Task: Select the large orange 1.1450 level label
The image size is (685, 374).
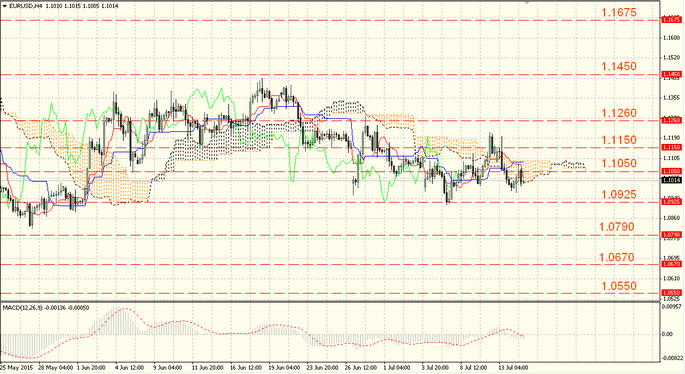Action: (x=619, y=66)
